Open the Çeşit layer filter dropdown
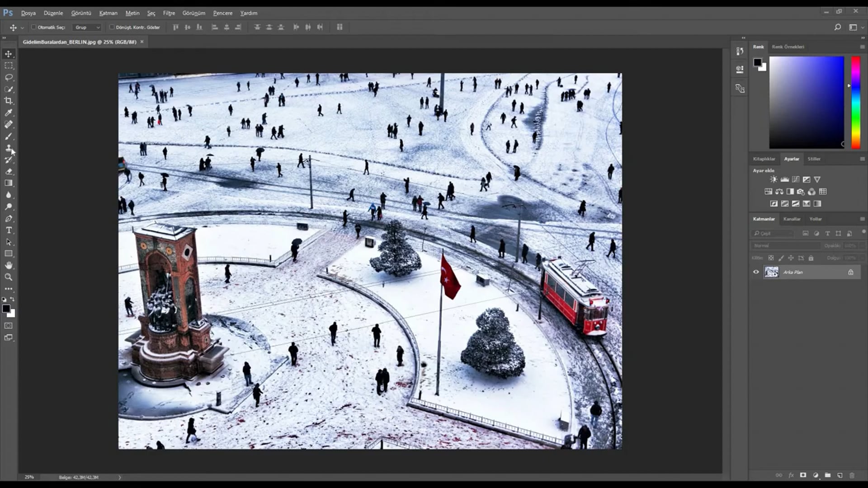 (x=772, y=233)
